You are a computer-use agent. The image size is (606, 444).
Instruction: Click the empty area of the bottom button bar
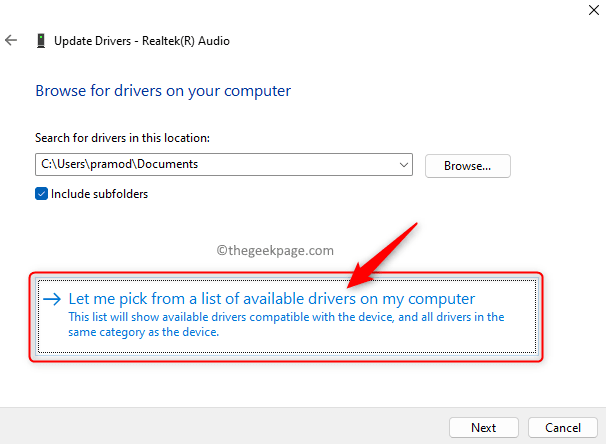(x=220, y=426)
